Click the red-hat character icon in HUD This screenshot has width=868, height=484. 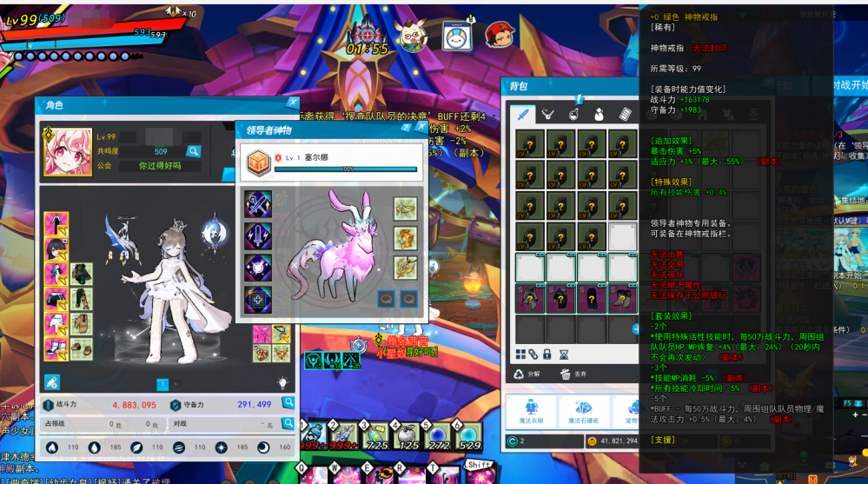click(500, 35)
